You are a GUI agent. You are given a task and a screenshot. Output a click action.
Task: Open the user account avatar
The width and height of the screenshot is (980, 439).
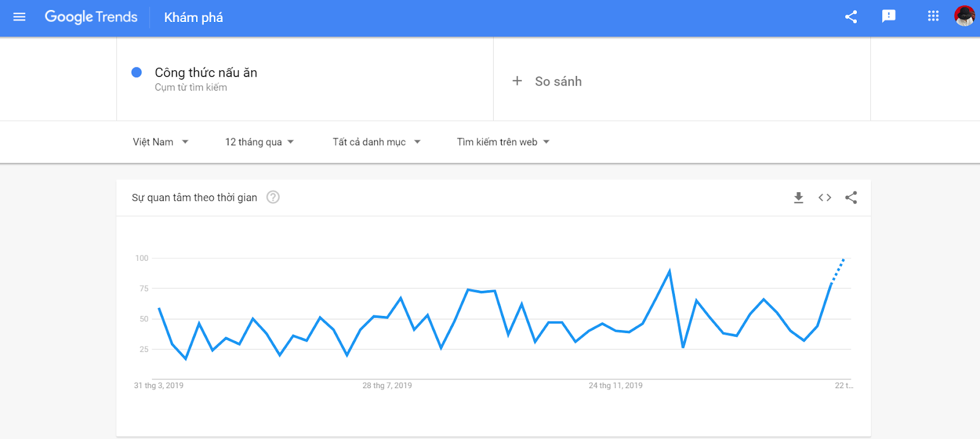964,17
